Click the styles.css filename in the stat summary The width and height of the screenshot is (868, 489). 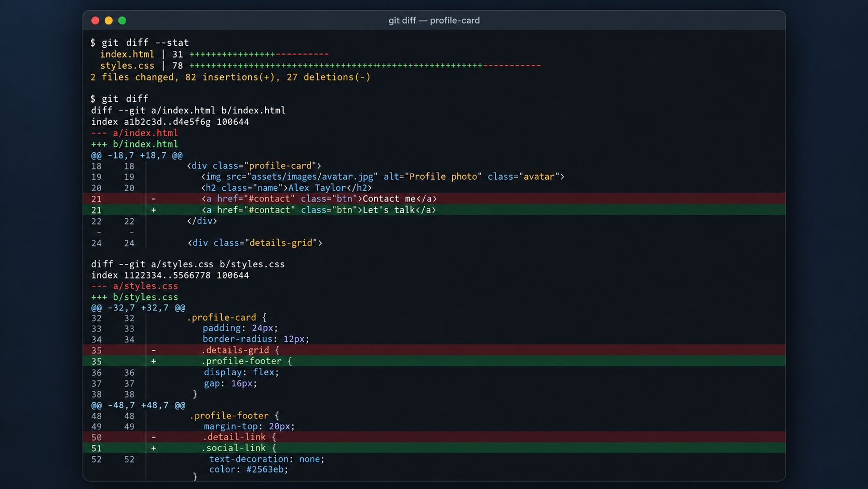point(127,65)
